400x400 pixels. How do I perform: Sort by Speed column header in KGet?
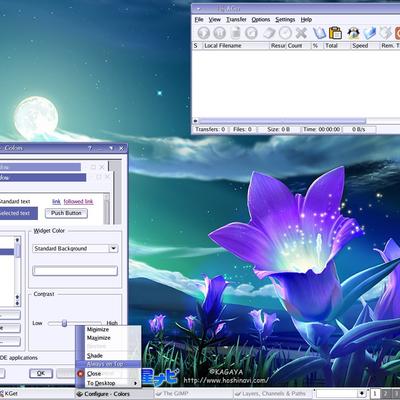[x=365, y=46]
